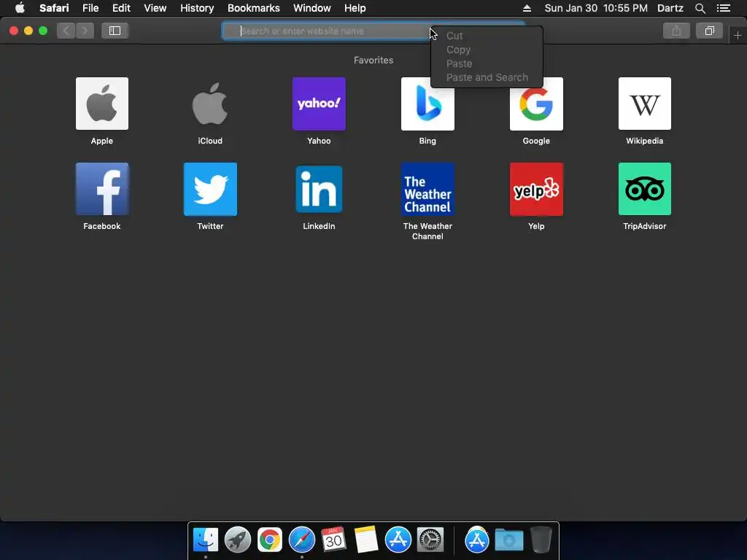Open the Apple menu

(20, 8)
